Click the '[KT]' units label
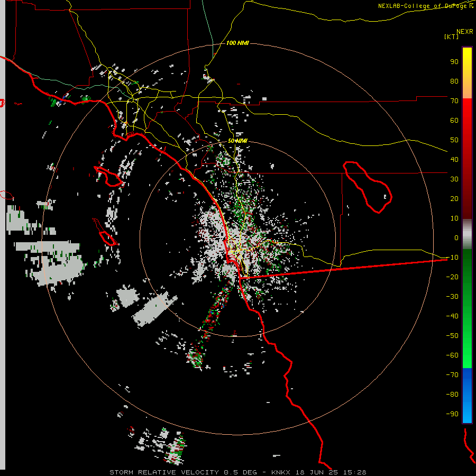The image size is (476, 476). point(452,36)
